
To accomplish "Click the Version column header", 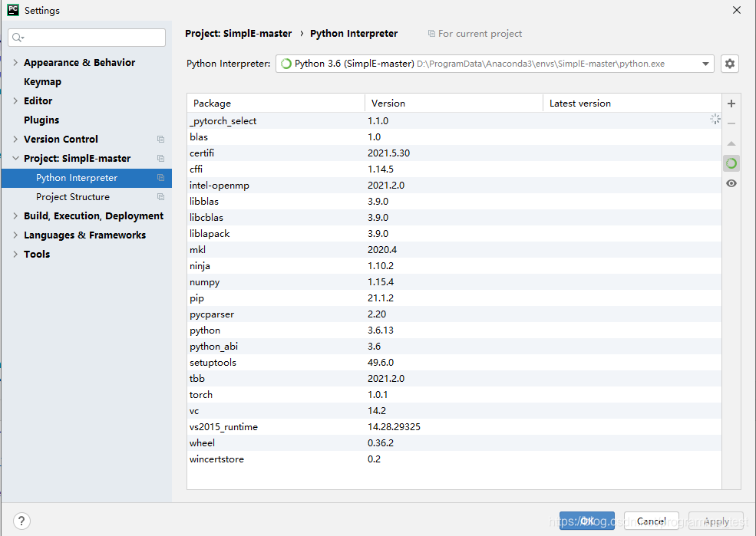I will [454, 103].
